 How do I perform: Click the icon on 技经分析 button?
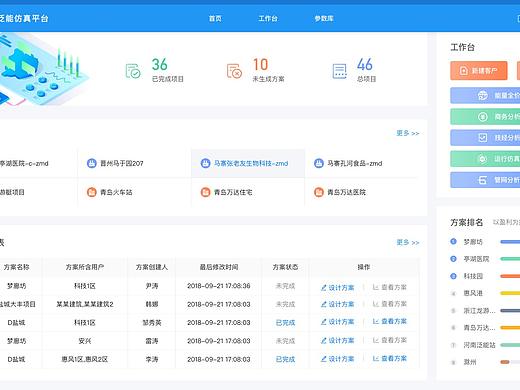(x=483, y=138)
